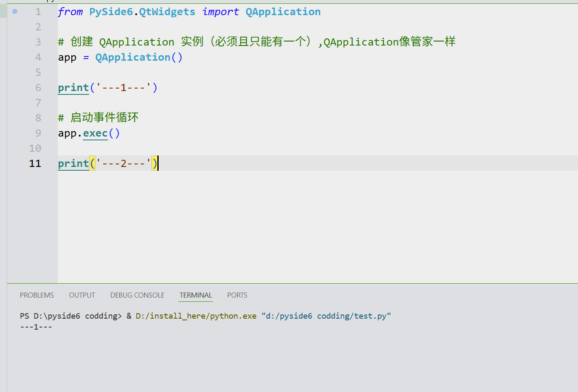The image size is (578, 392).
Task: Click the QApplication import on line 1
Action: point(283,11)
